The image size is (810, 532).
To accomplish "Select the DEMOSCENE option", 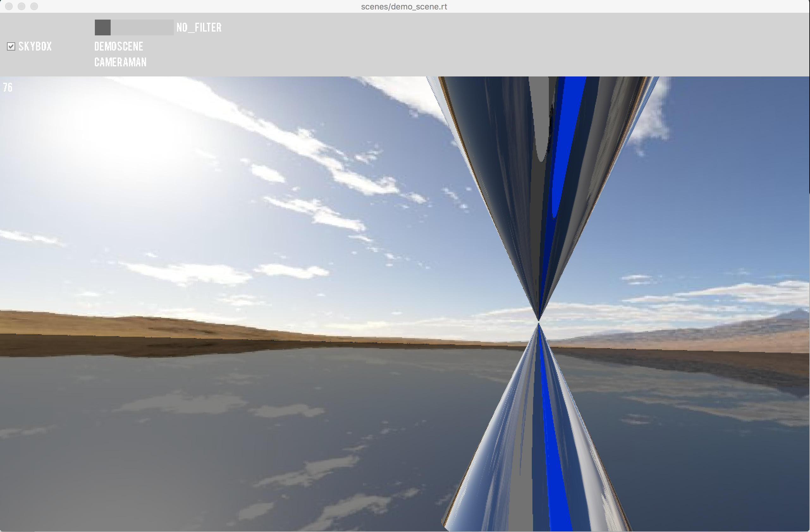I will pyautogui.click(x=119, y=46).
